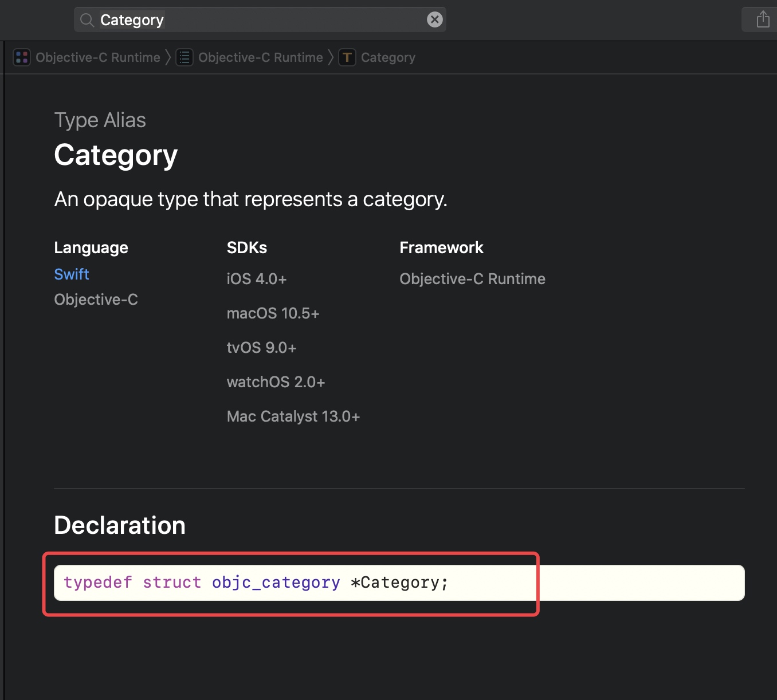
Task: Click the macOS 10.5+ SDK entry
Action: [273, 313]
